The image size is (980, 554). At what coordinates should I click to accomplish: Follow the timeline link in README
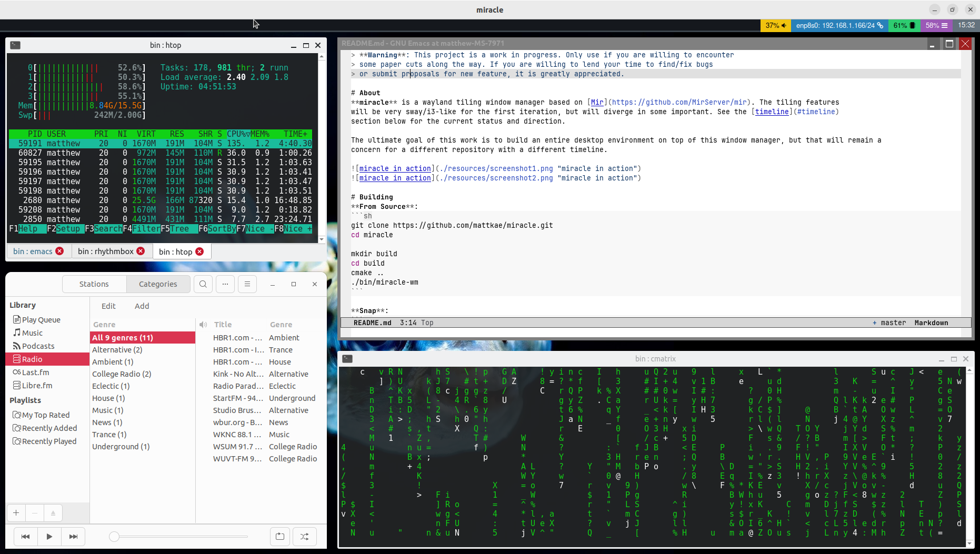772,112
